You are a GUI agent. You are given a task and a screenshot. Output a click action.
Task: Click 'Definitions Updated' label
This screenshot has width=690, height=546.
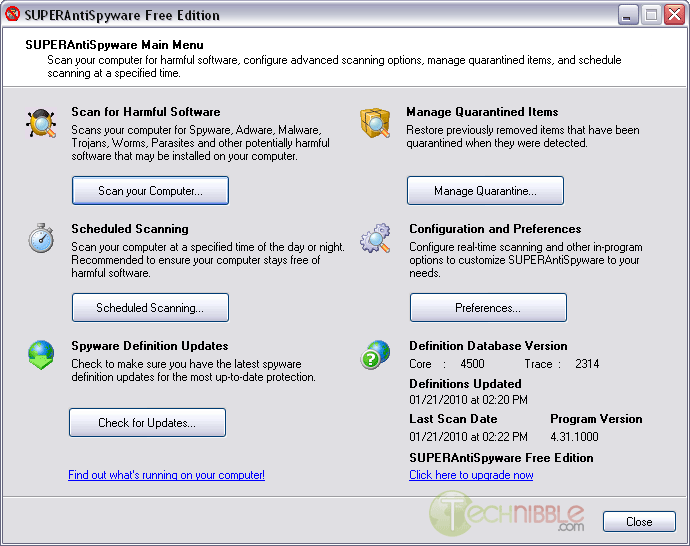click(x=465, y=384)
